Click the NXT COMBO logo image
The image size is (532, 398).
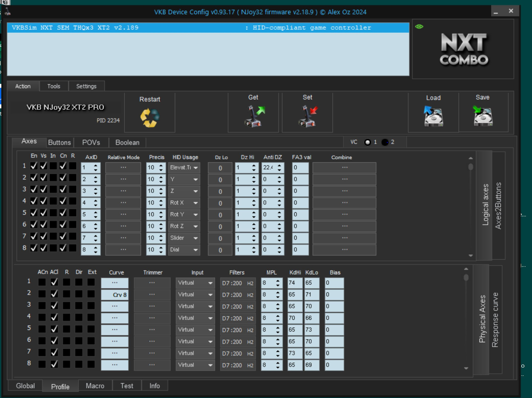[463, 50]
